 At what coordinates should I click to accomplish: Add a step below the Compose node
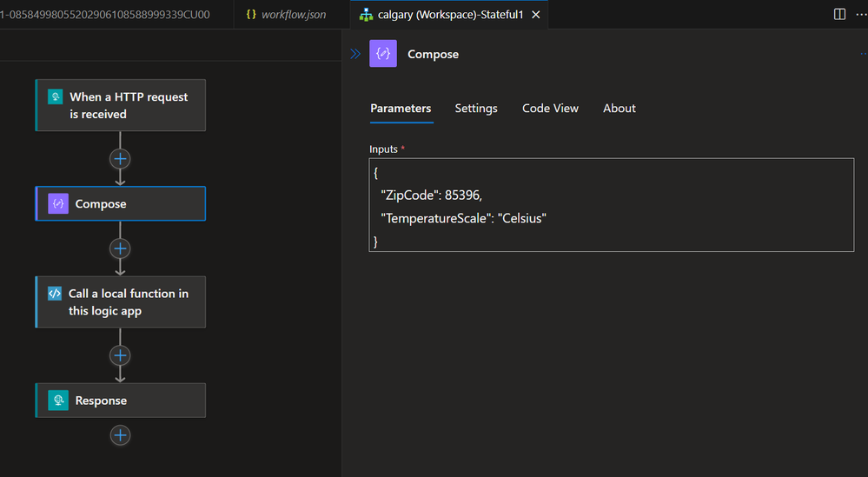[120, 248]
